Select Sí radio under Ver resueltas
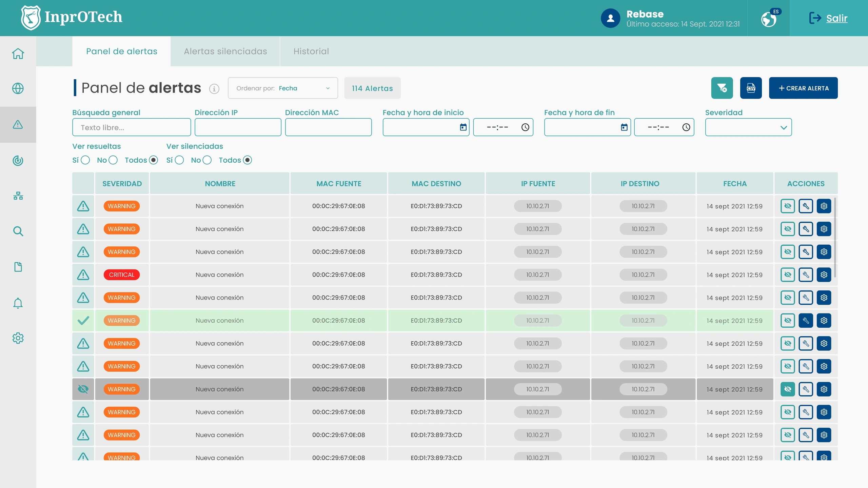868x488 pixels. pos(85,160)
